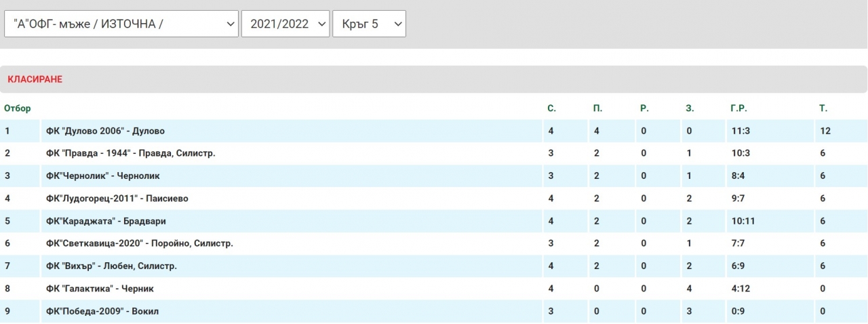
Task: Open ФК Галактика - Черник team
Action: 100,289
